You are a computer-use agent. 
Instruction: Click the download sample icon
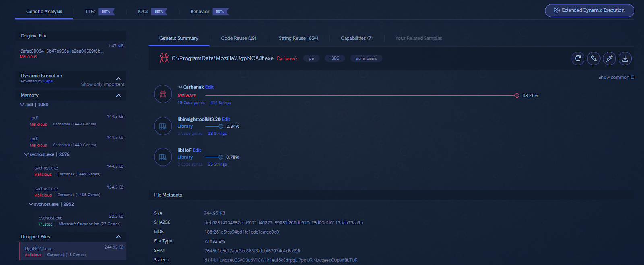click(625, 58)
